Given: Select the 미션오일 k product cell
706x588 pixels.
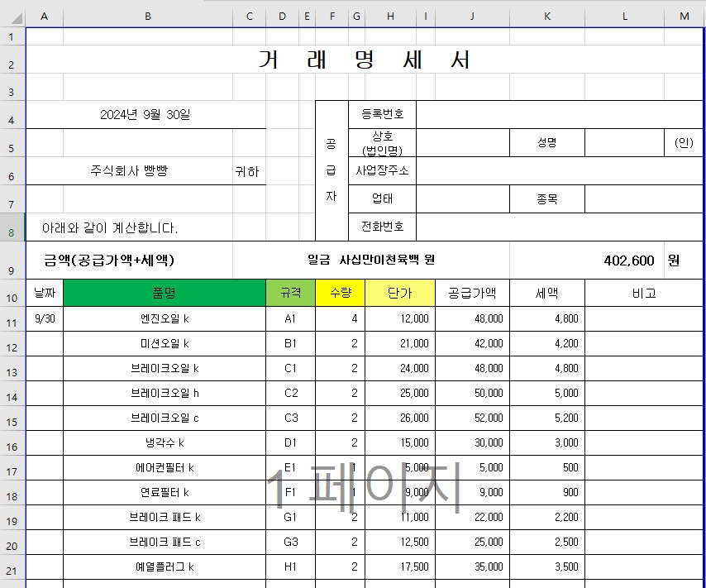Looking at the screenshot, I should (x=147, y=343).
